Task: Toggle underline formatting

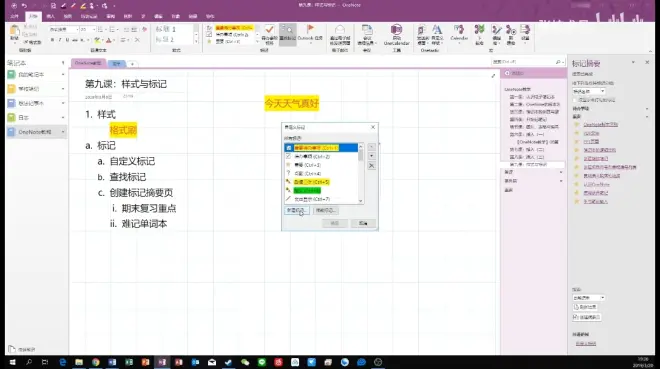Action: click(67, 40)
